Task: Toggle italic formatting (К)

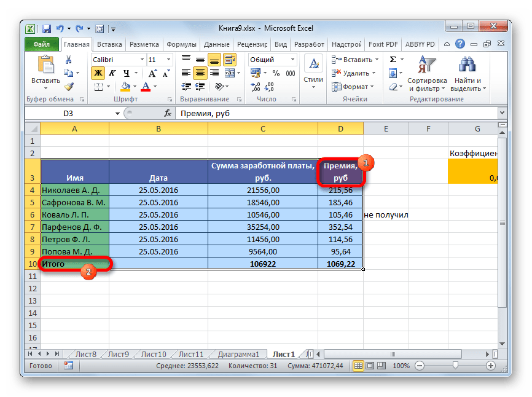Action: (111, 73)
